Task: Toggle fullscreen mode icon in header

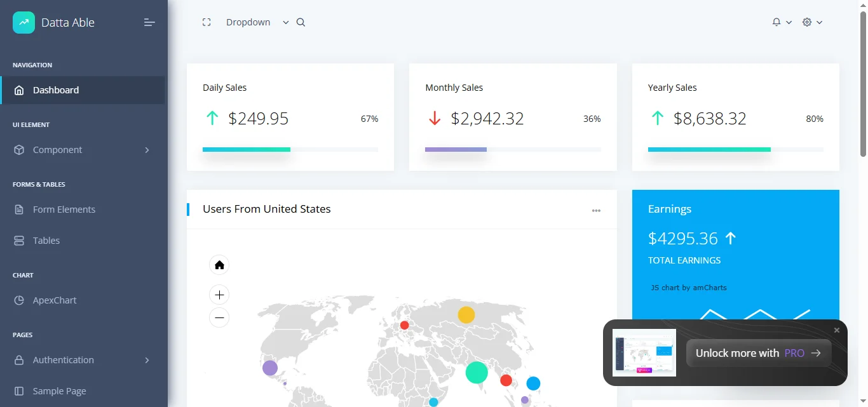Action: pyautogui.click(x=207, y=22)
